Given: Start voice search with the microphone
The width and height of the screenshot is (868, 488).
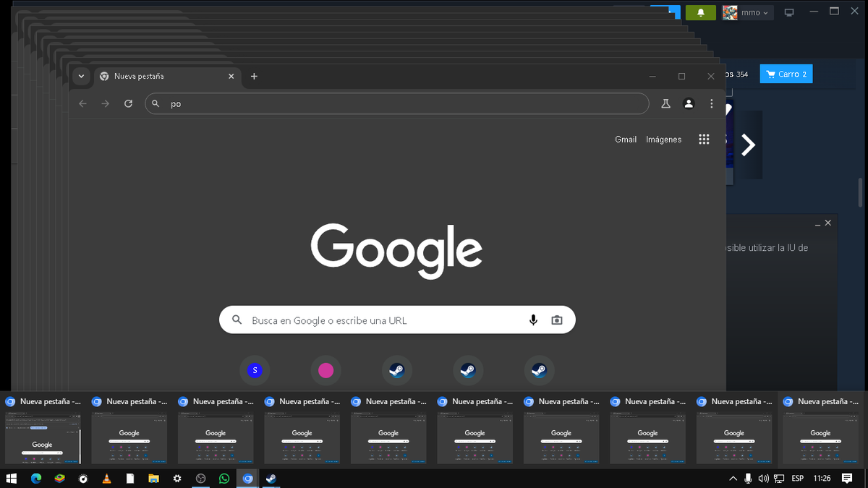Looking at the screenshot, I should 533,320.
